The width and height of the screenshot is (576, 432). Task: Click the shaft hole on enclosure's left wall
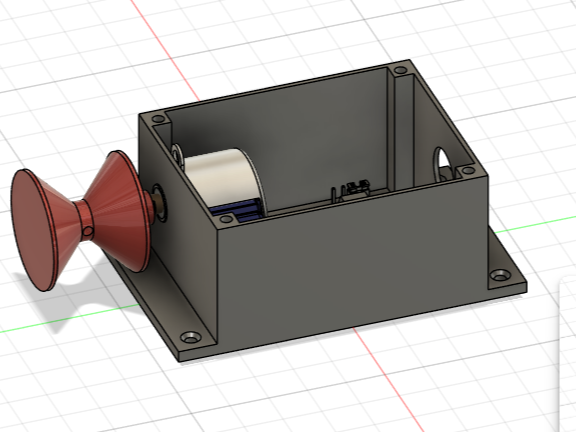tap(159, 202)
